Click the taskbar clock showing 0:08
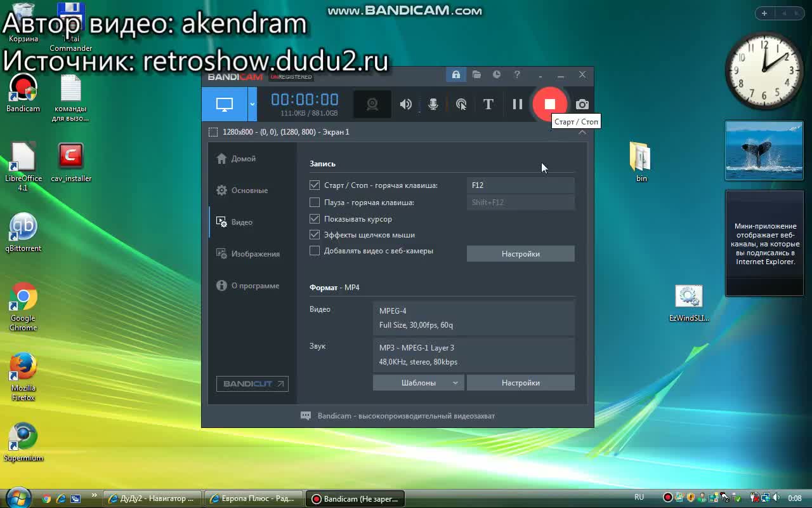The image size is (812, 508). (x=794, y=498)
